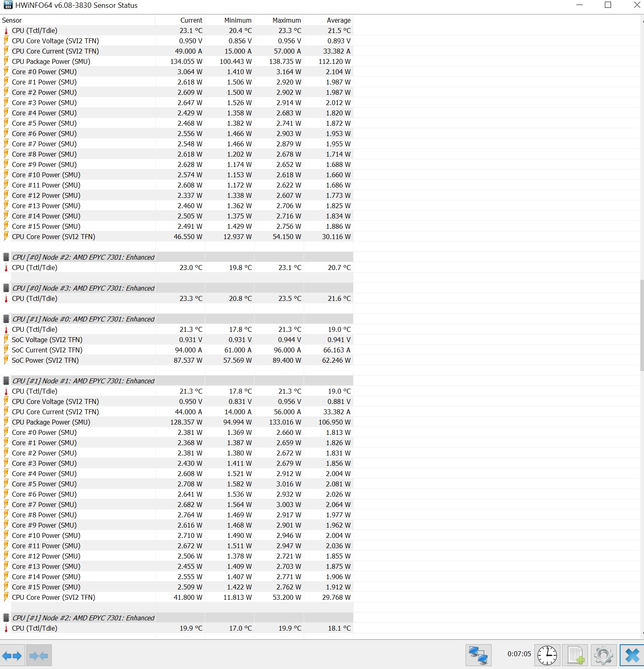Click lightning icon beside SoC Current
The height and width of the screenshot is (669, 644).
(6, 350)
